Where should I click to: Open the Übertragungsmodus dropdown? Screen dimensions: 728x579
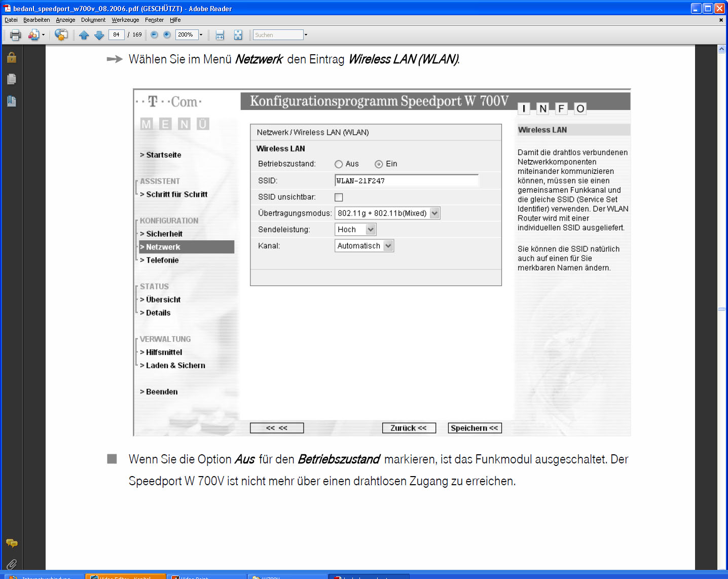(x=387, y=213)
